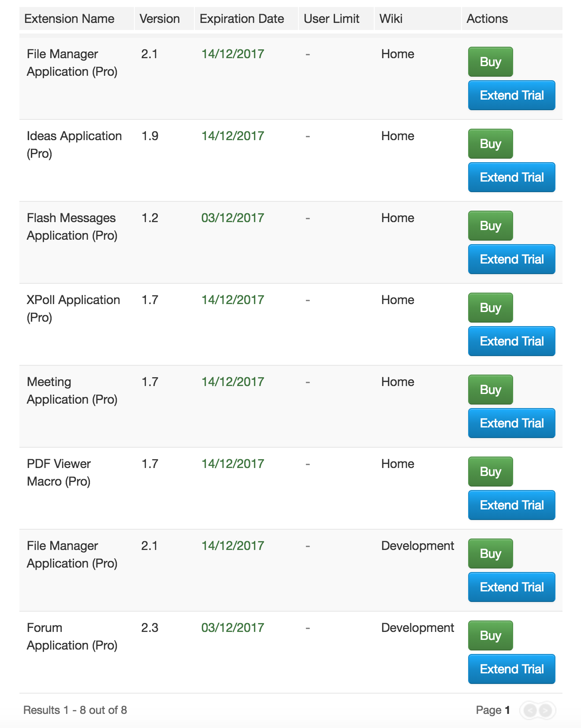Buy the Forum Application (Pro)
This screenshot has height=728, width=581.
click(490, 635)
